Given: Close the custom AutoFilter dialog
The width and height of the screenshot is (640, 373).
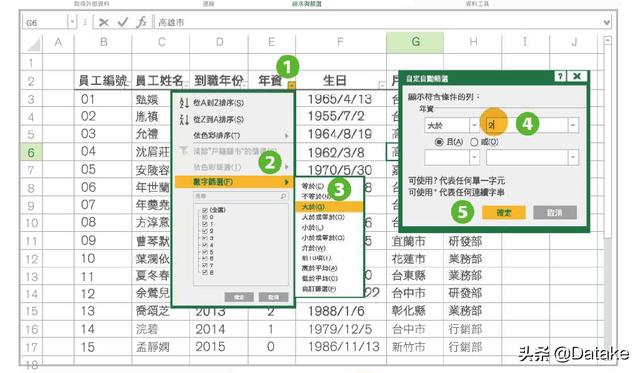Looking at the screenshot, I should click(577, 76).
